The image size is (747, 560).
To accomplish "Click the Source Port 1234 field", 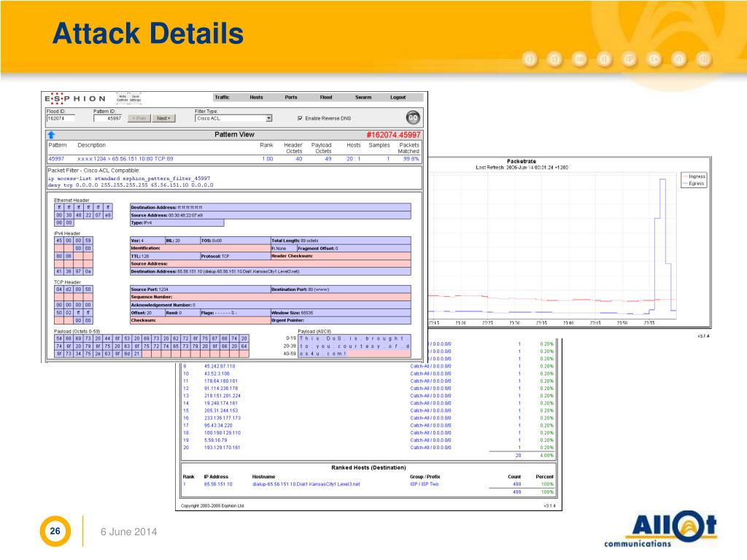I will 200,289.
